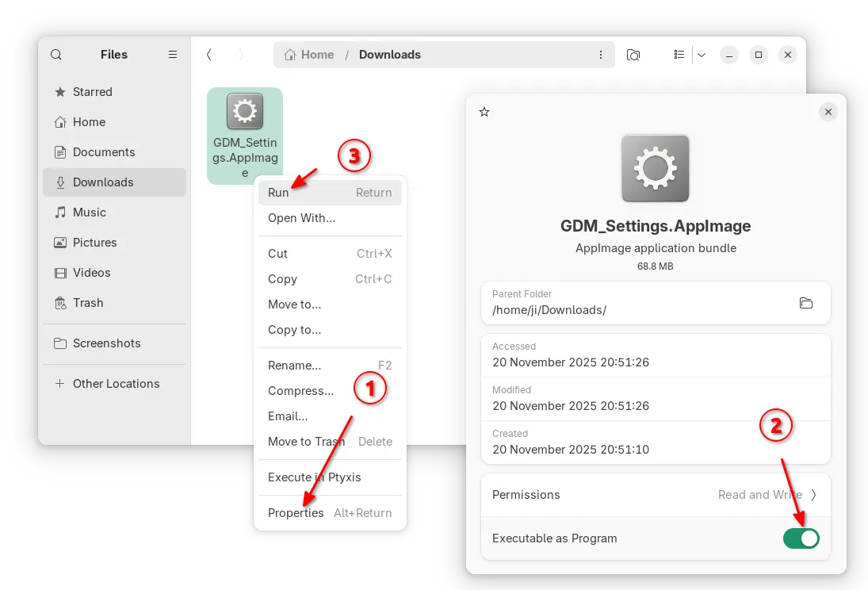Switch to list view icon
This screenshot has width=868, height=590.
(679, 55)
